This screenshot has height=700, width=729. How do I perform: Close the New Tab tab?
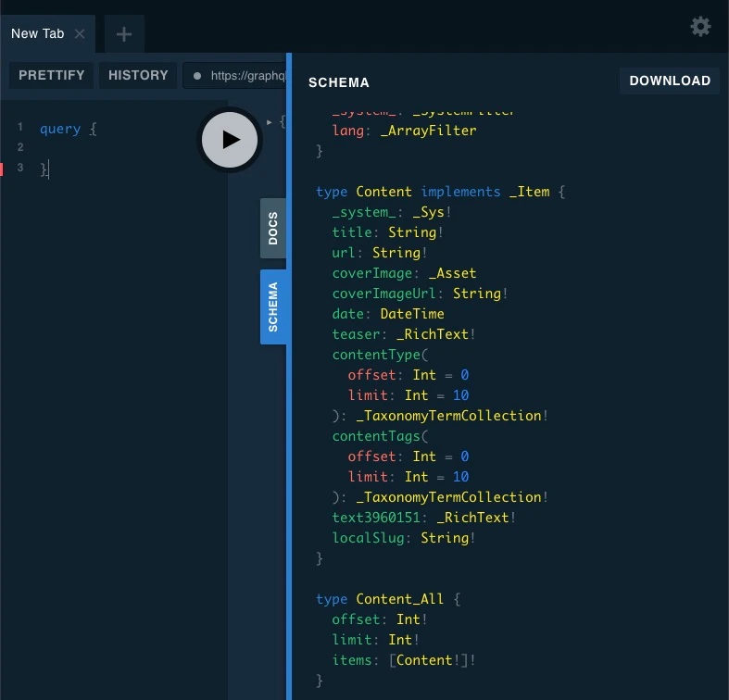(80, 33)
